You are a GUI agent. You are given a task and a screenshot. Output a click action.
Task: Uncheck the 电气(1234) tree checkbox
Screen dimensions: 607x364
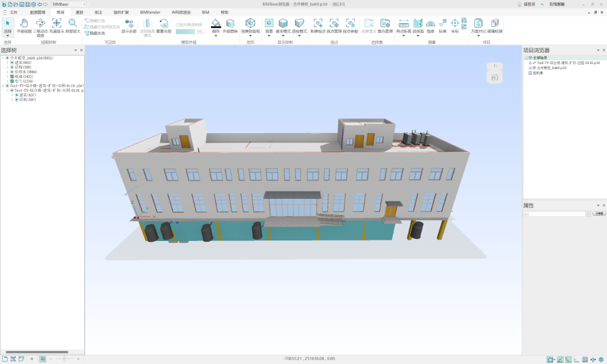click(12, 81)
